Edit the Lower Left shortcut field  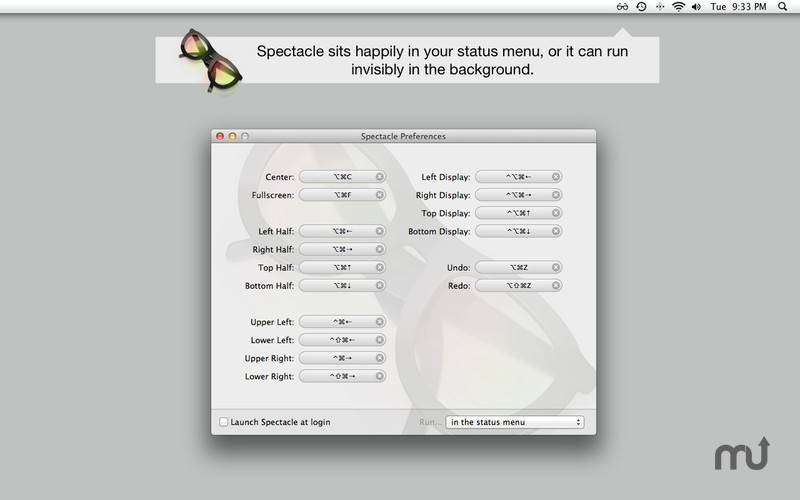pos(342,340)
